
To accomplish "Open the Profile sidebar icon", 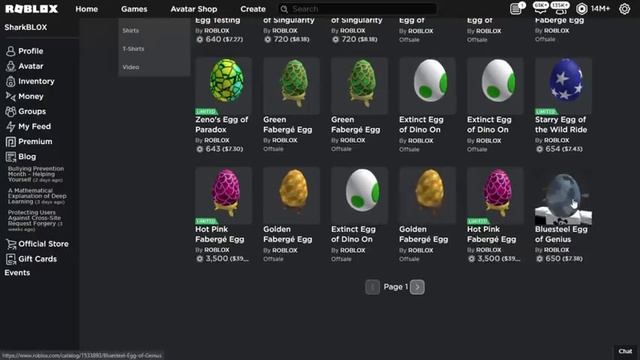I will (11, 51).
